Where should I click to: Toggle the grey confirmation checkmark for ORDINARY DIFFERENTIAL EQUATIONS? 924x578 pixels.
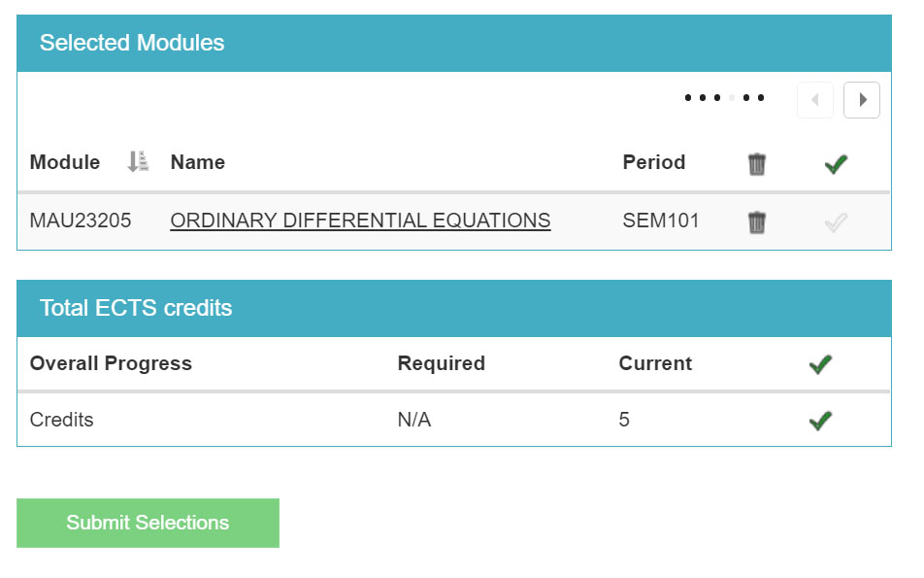(836, 221)
